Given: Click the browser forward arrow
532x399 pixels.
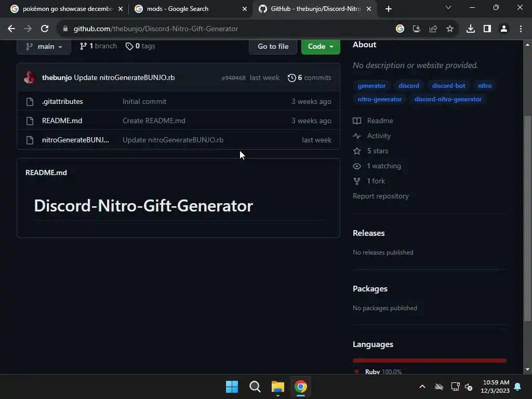Looking at the screenshot, I should pos(28,29).
